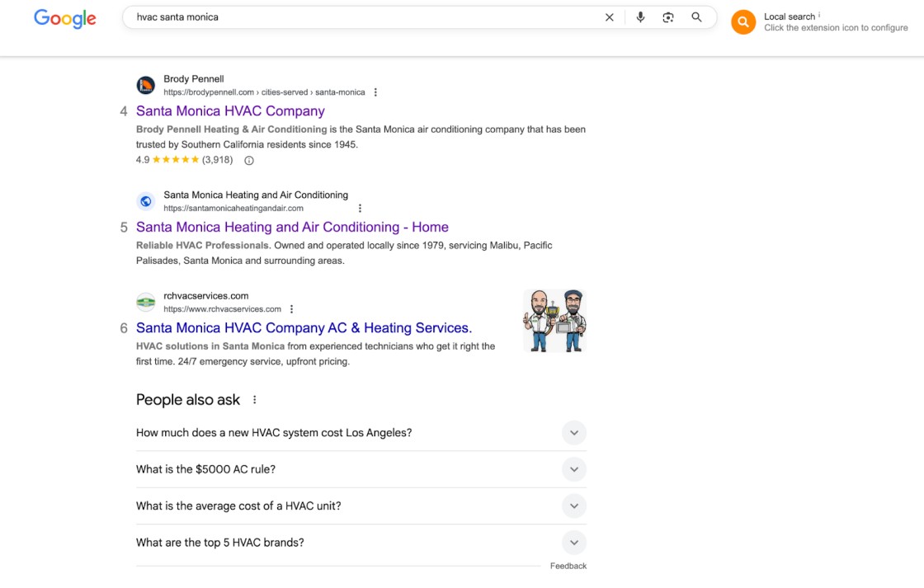Expand 'What is the $5000 AC rule?' question

click(x=361, y=469)
